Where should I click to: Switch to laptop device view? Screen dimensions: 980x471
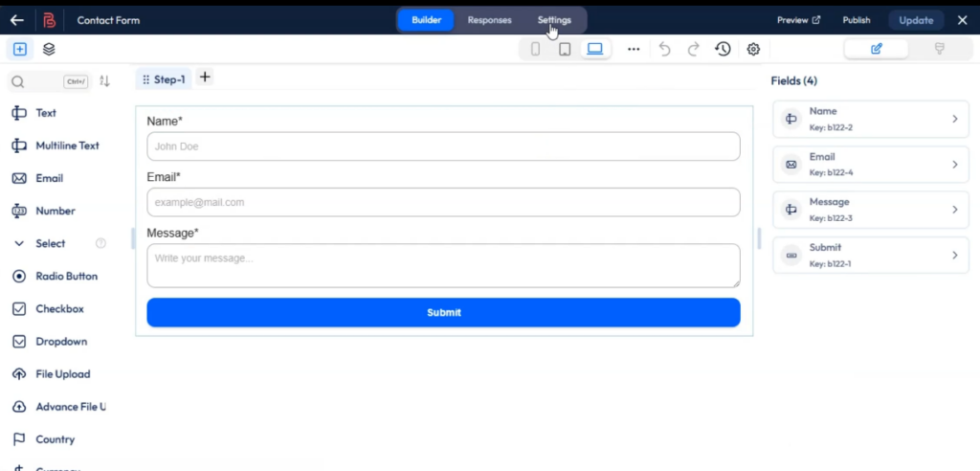click(595, 49)
